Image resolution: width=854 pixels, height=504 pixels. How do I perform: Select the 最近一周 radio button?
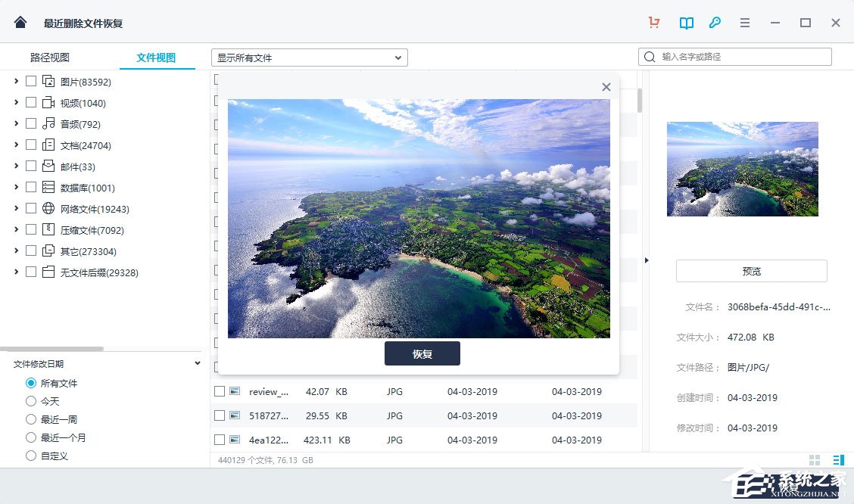31,419
